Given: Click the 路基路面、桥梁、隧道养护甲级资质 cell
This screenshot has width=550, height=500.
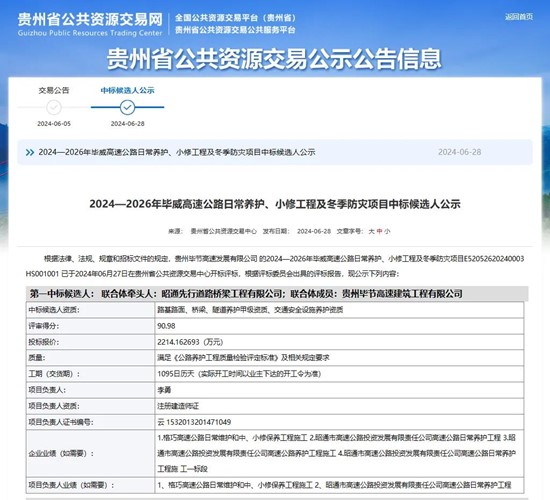Looking at the screenshot, I should coord(340,310).
